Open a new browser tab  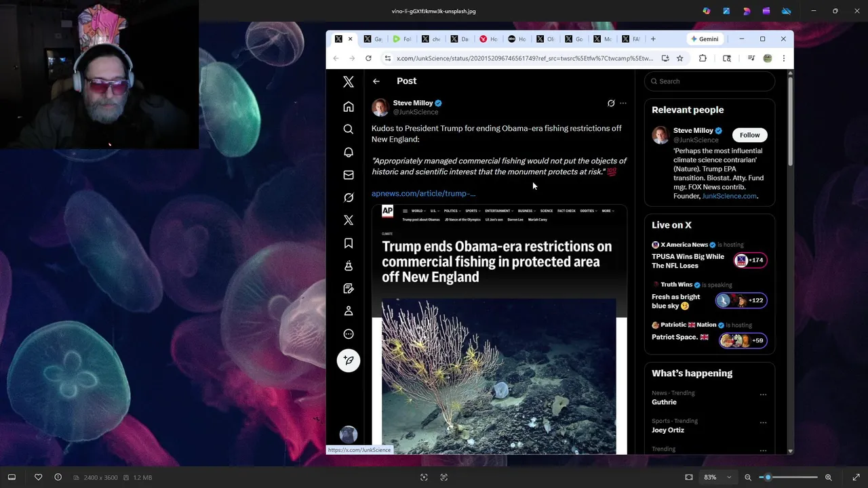click(x=653, y=39)
